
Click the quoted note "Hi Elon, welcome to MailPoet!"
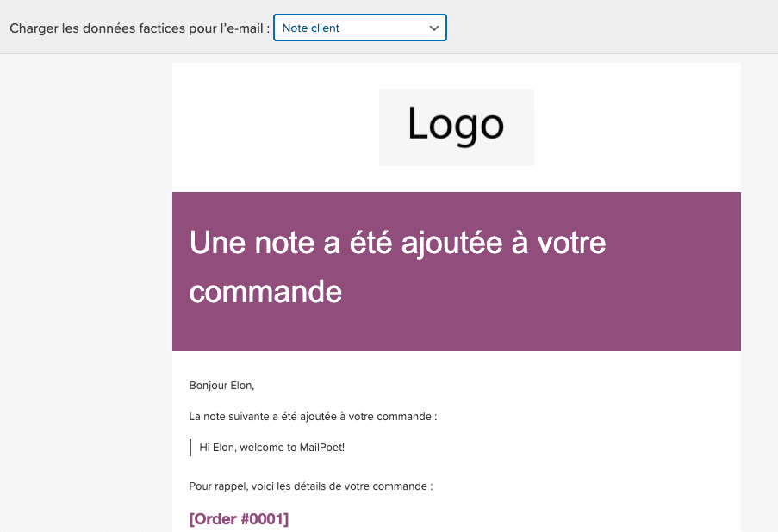tap(271, 448)
